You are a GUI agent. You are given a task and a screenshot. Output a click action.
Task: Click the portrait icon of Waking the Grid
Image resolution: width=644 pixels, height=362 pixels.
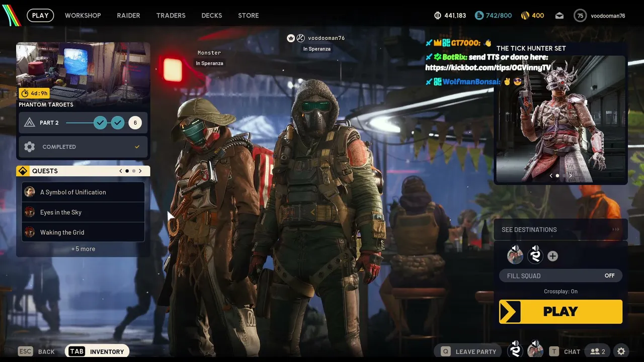[30, 232]
